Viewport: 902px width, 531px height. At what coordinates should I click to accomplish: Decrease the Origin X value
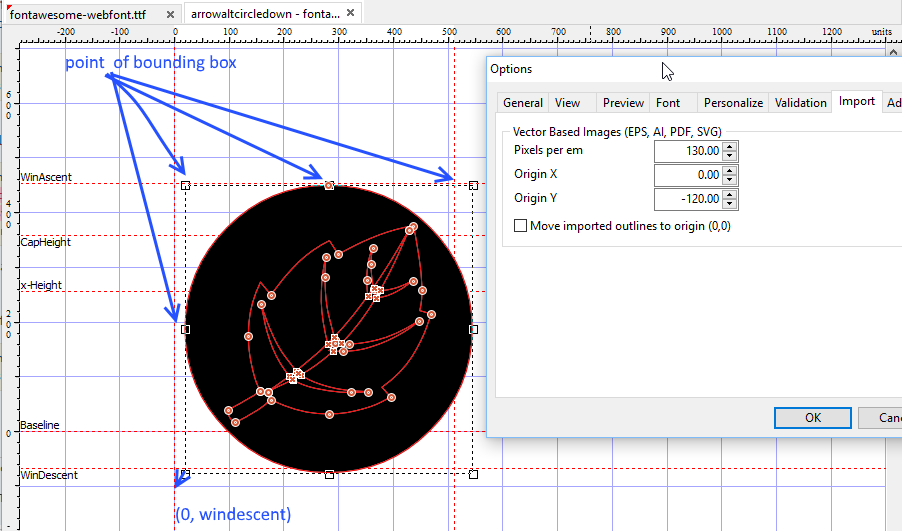click(730, 180)
